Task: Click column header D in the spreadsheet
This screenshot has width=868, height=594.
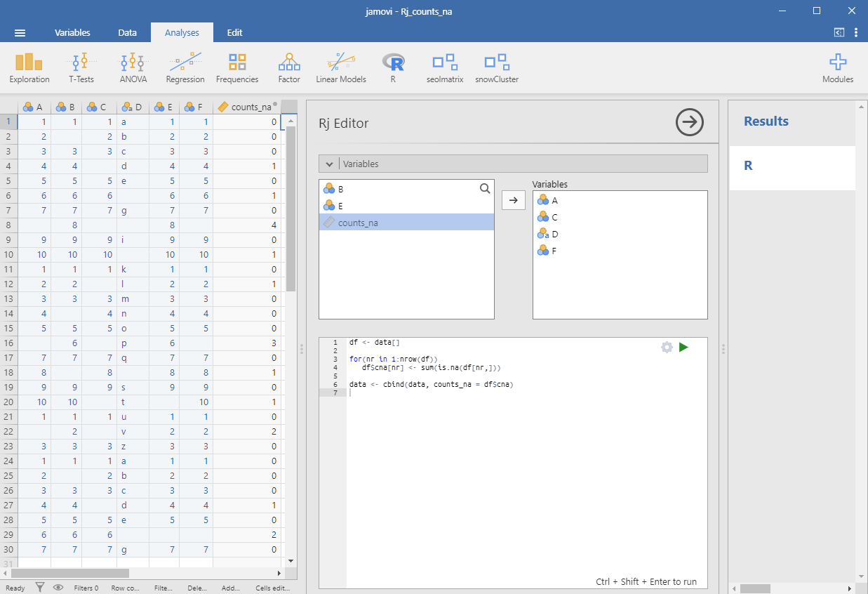Action: (x=133, y=107)
